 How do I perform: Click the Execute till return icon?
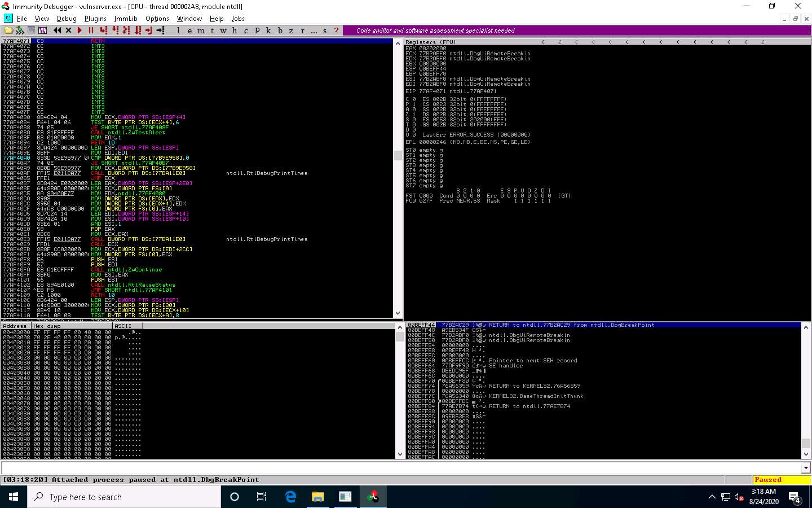point(149,30)
